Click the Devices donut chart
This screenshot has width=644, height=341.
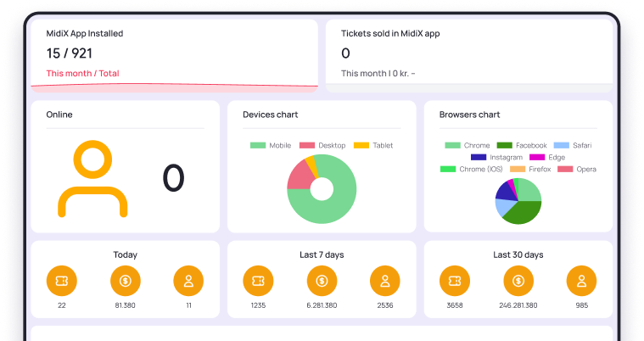(x=322, y=189)
